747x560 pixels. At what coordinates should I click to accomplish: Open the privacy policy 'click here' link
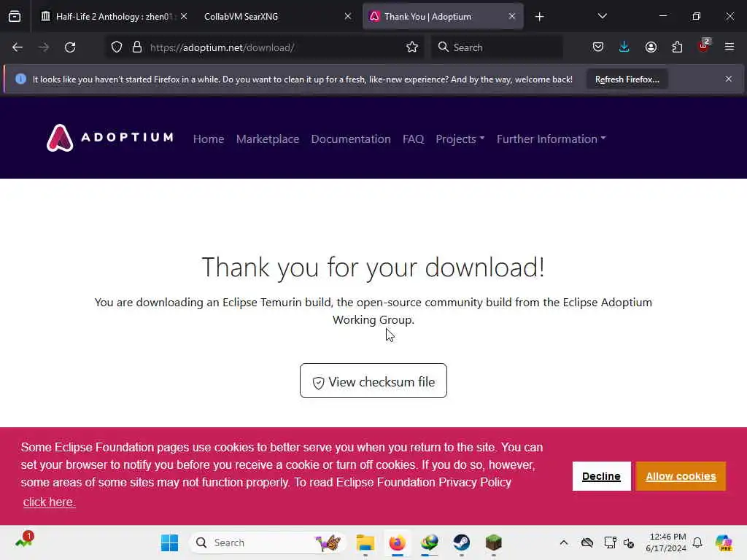pyautogui.click(x=49, y=502)
